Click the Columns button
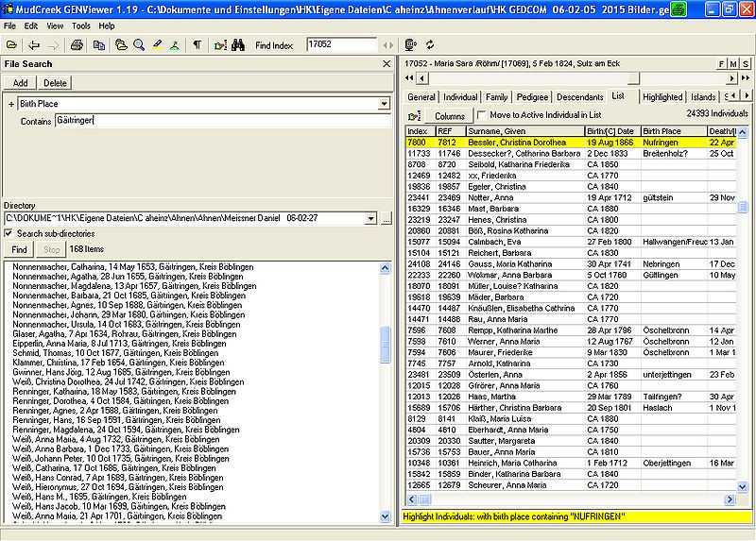Viewport: 756px width, 541px height. click(449, 115)
